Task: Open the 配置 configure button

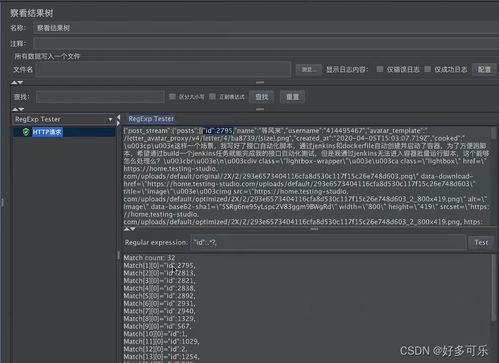Action: (x=484, y=69)
